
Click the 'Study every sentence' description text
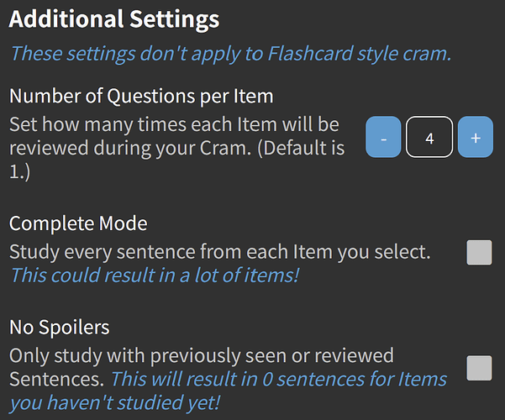pos(220,252)
